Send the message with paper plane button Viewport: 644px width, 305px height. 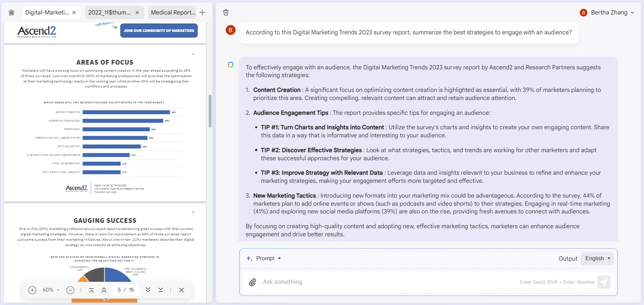pyautogui.click(x=604, y=282)
